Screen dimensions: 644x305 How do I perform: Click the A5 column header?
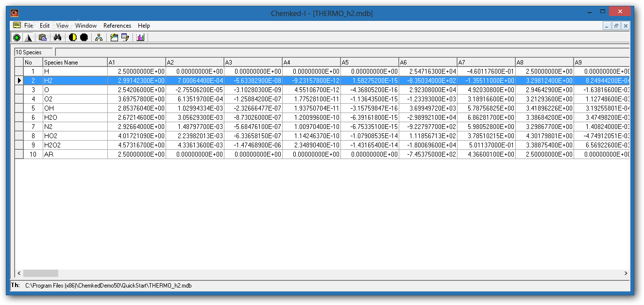(x=370, y=62)
